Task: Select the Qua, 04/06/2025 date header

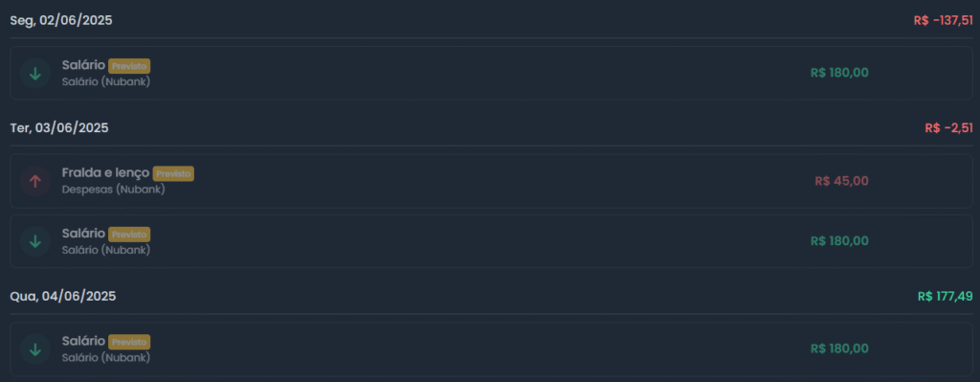Action: [63, 297]
